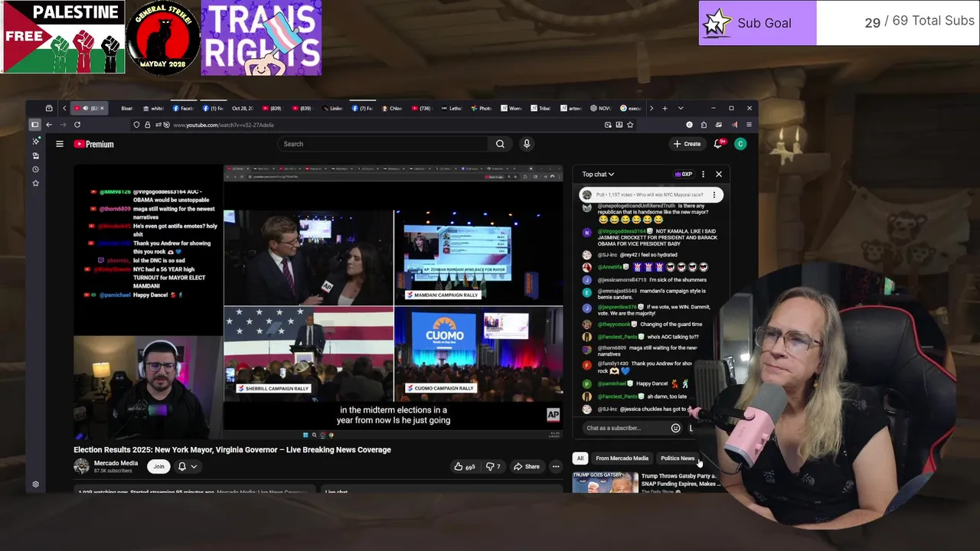Open more actions menu under video
The width and height of the screenshot is (980, 551).
[556, 466]
